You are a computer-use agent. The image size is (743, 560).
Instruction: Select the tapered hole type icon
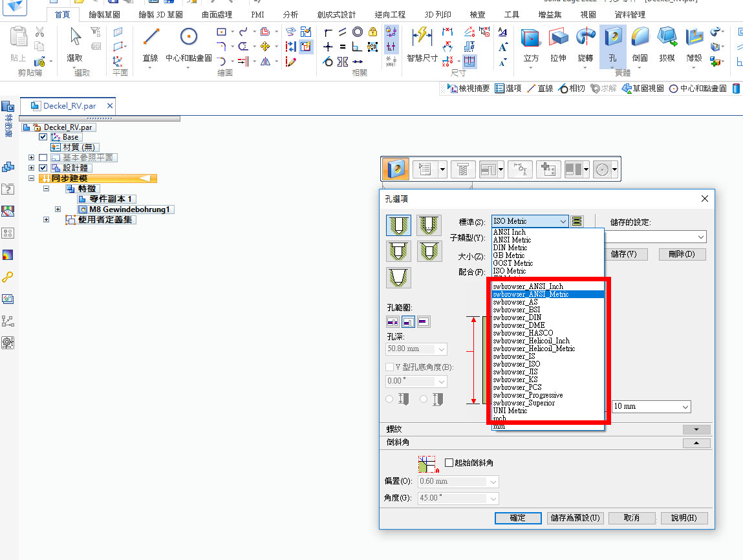(x=398, y=277)
